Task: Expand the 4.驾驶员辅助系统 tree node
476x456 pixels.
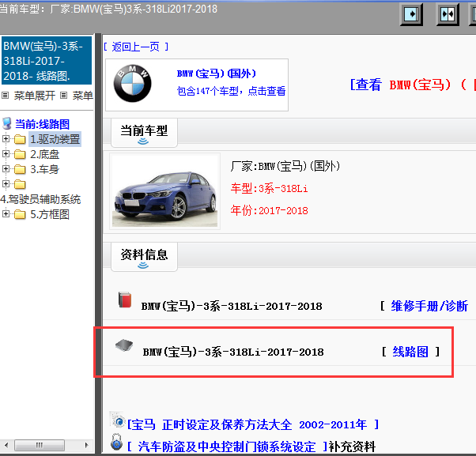Action: click(x=6, y=183)
